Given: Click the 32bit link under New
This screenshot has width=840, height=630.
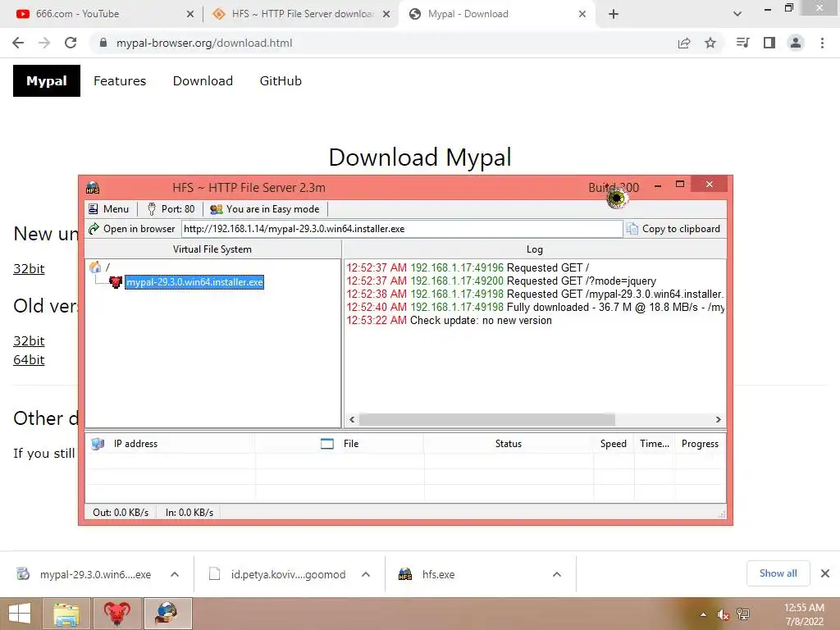Looking at the screenshot, I should pos(29,268).
